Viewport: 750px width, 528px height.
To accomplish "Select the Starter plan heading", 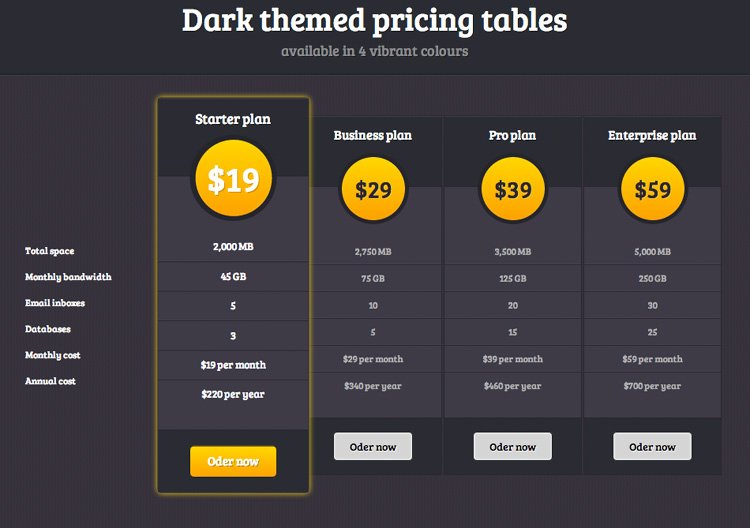I will pyautogui.click(x=233, y=119).
